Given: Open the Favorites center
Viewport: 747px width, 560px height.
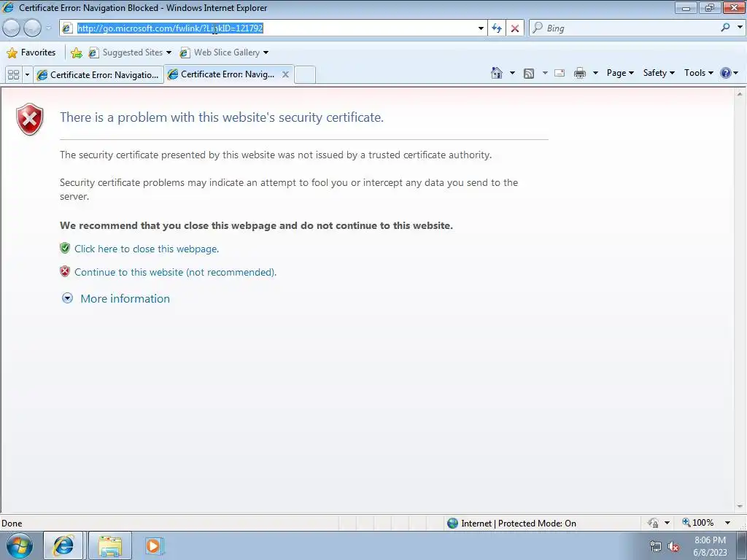Looking at the screenshot, I should pyautogui.click(x=31, y=52).
